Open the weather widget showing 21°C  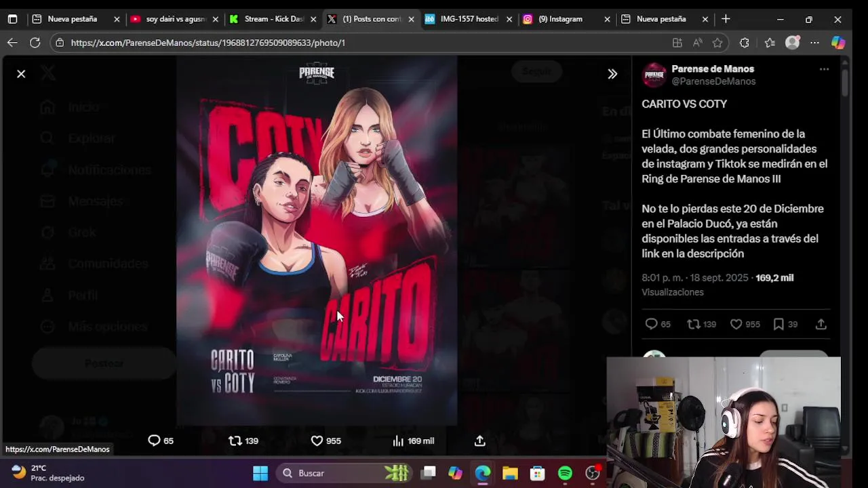[x=47, y=473]
